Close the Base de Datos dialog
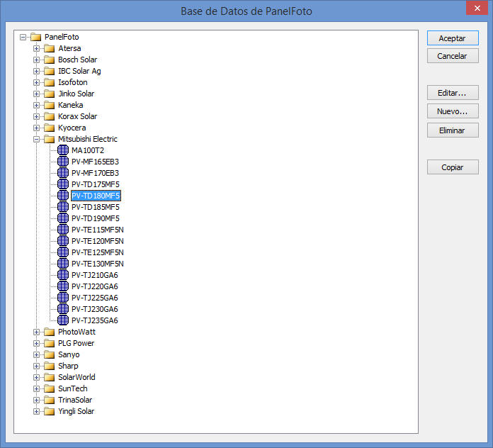This screenshot has width=493, height=448. pos(477,8)
